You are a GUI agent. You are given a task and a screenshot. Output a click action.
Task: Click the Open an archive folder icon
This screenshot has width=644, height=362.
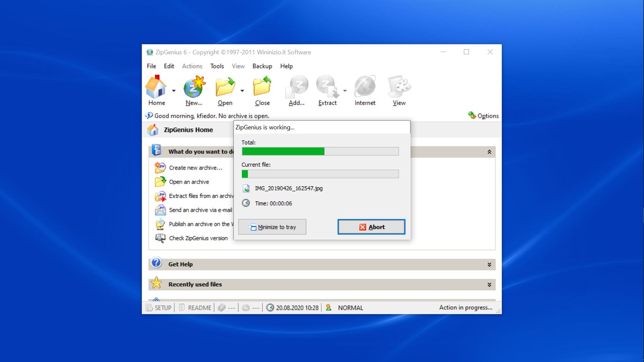(x=160, y=181)
